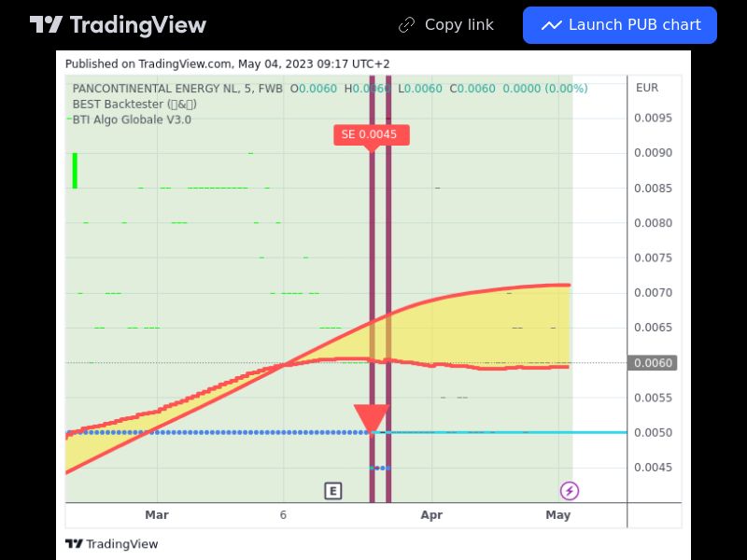Viewport: 747px width, 560px height.
Task: Click the TradingView watermark logo at bottom
Action: [x=111, y=544]
